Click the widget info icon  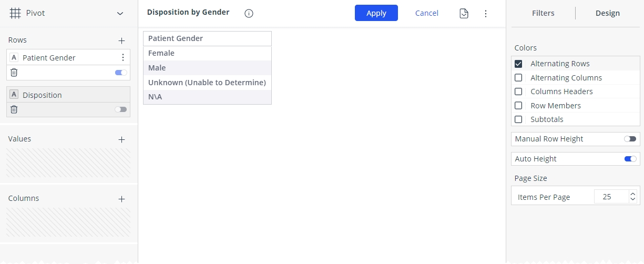249,13
